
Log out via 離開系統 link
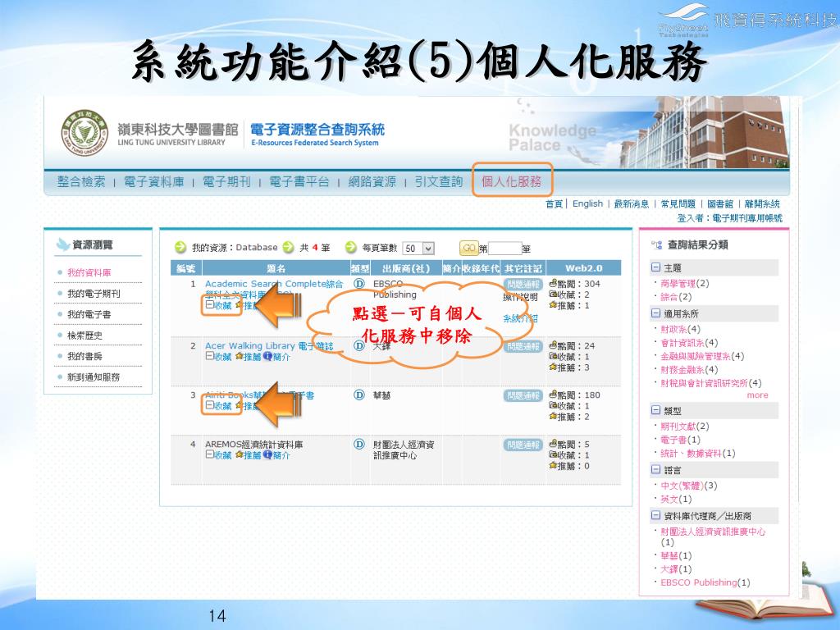point(762,204)
